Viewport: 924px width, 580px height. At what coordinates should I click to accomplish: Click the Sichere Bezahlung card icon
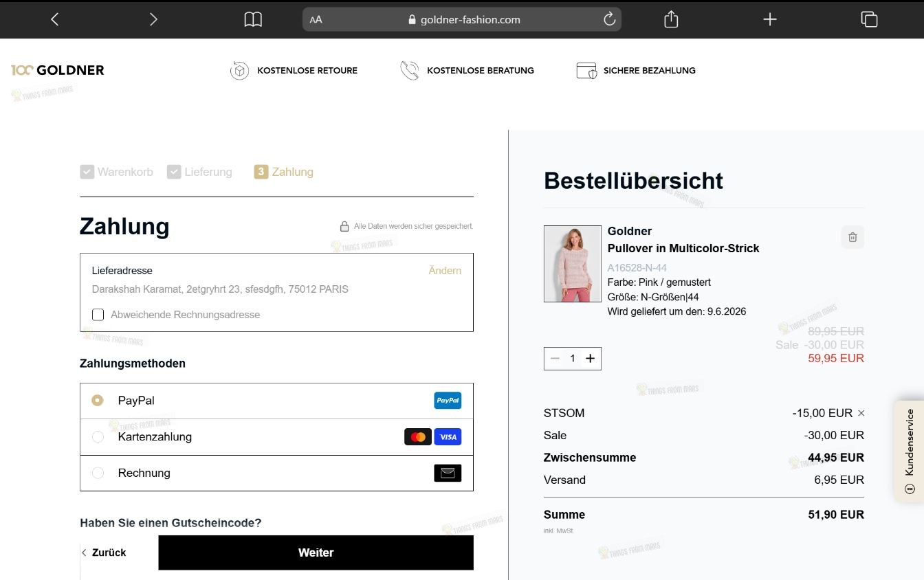pyautogui.click(x=586, y=70)
